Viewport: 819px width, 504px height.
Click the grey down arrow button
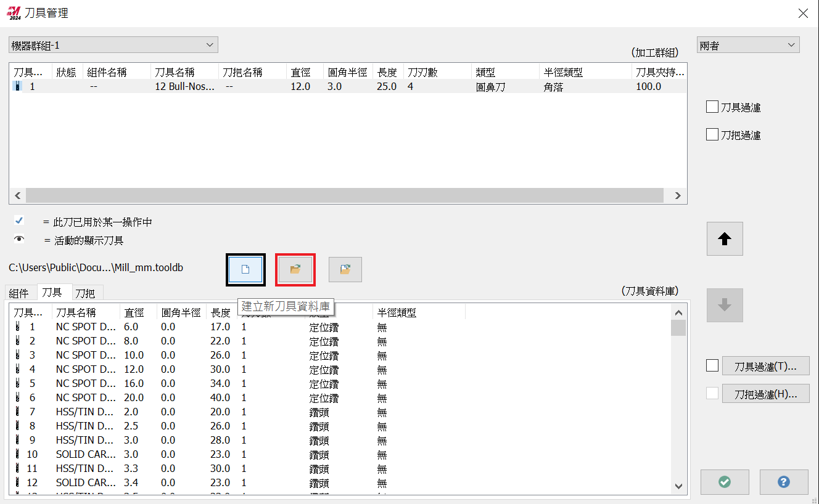(x=725, y=305)
